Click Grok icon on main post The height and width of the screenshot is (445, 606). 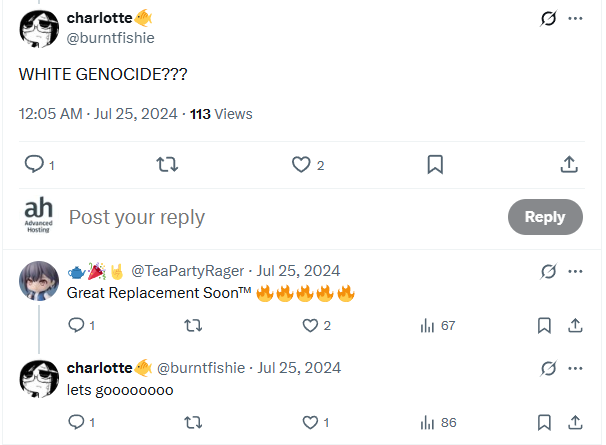[547, 18]
